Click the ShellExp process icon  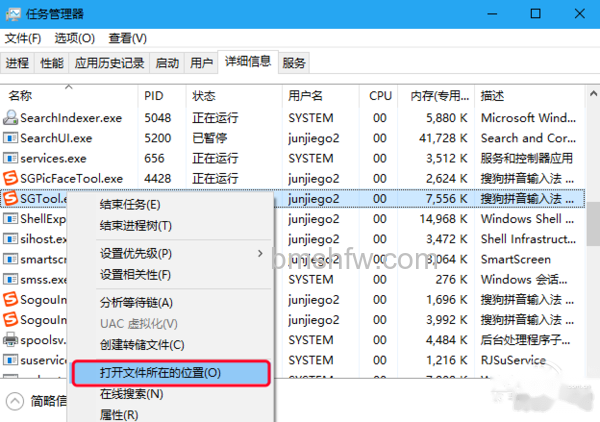click(x=10, y=219)
